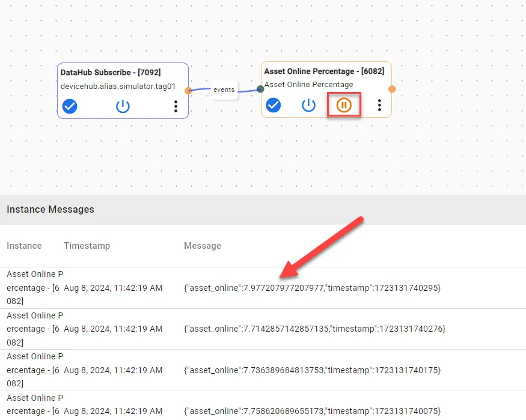Image resolution: width=526 pixels, height=420 pixels.
Task: Click the checkmark icon on DataHub Subscribe node
Action: [70, 106]
